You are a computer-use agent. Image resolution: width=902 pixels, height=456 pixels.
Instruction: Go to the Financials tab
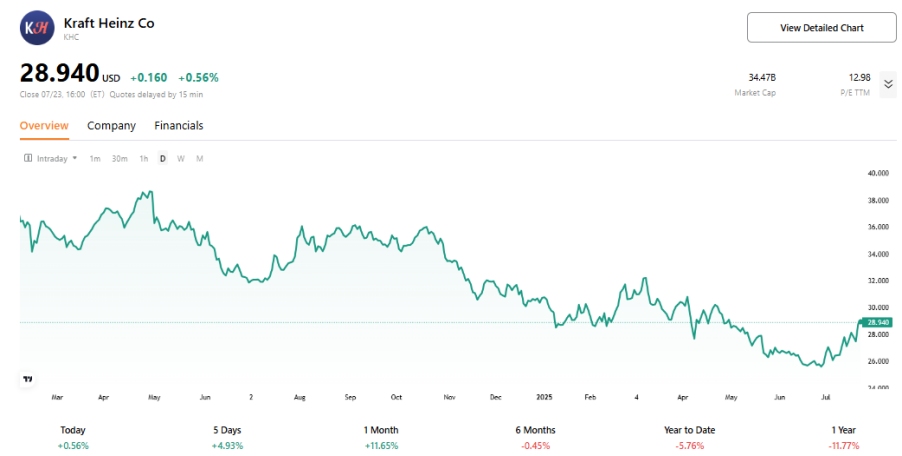179,126
